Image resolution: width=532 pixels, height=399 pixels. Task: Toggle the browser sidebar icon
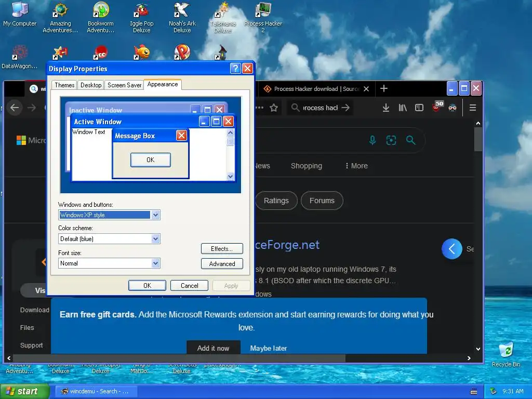(x=419, y=108)
